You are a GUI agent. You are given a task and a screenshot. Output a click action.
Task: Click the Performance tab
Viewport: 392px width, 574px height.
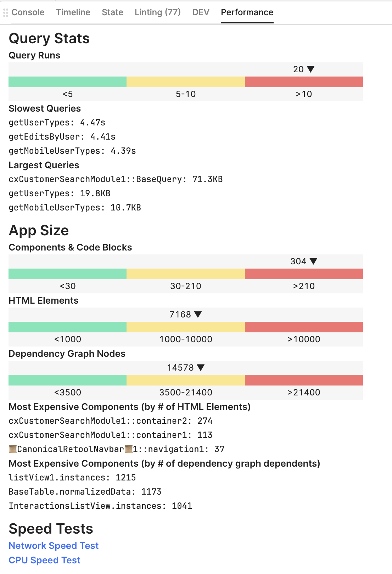point(247,12)
